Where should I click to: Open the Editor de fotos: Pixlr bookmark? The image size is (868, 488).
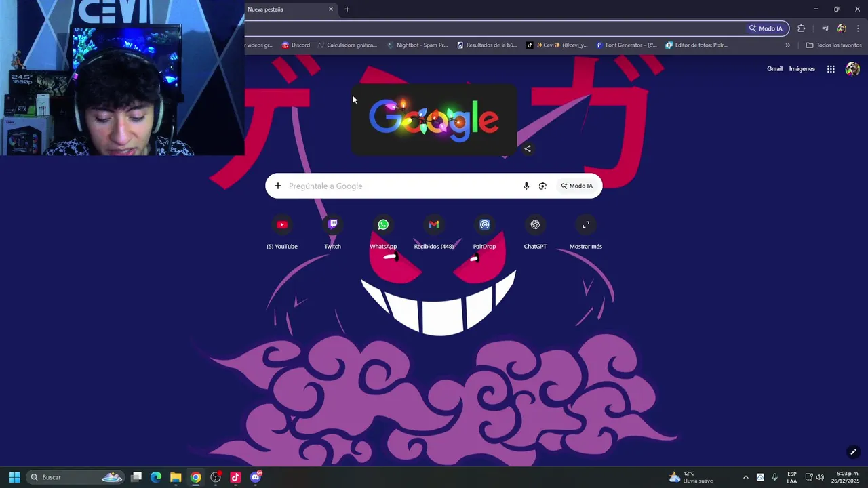click(696, 45)
